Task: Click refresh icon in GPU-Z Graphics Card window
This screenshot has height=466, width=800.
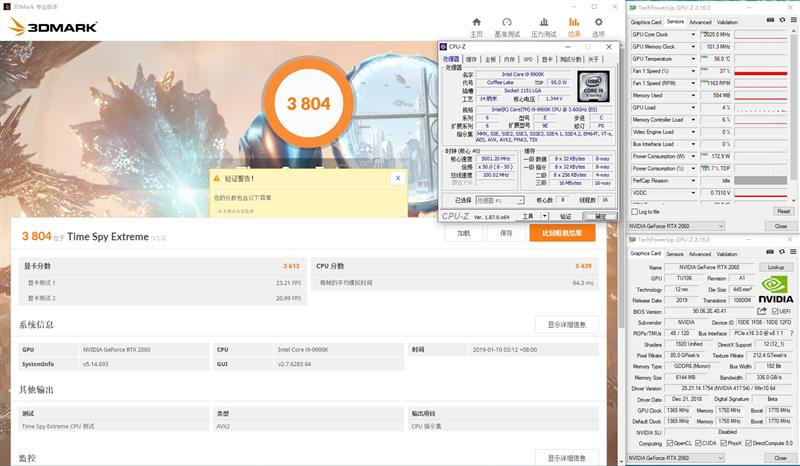Action: (782, 251)
